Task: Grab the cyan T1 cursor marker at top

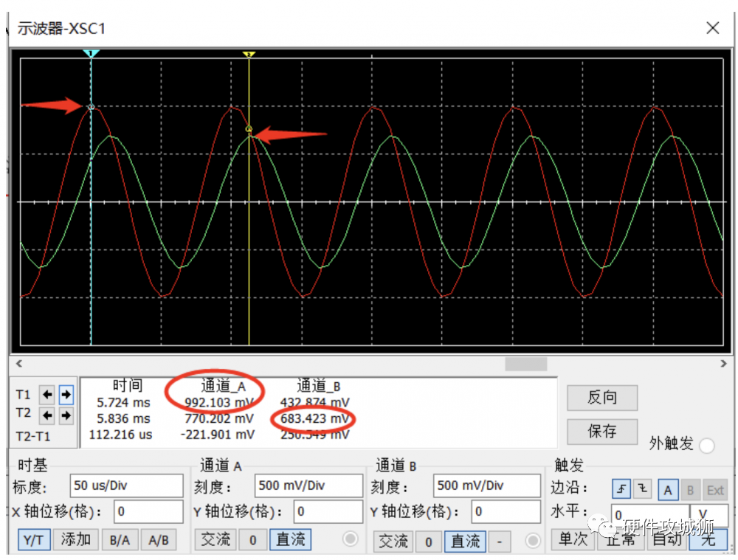Action: pyautogui.click(x=91, y=54)
